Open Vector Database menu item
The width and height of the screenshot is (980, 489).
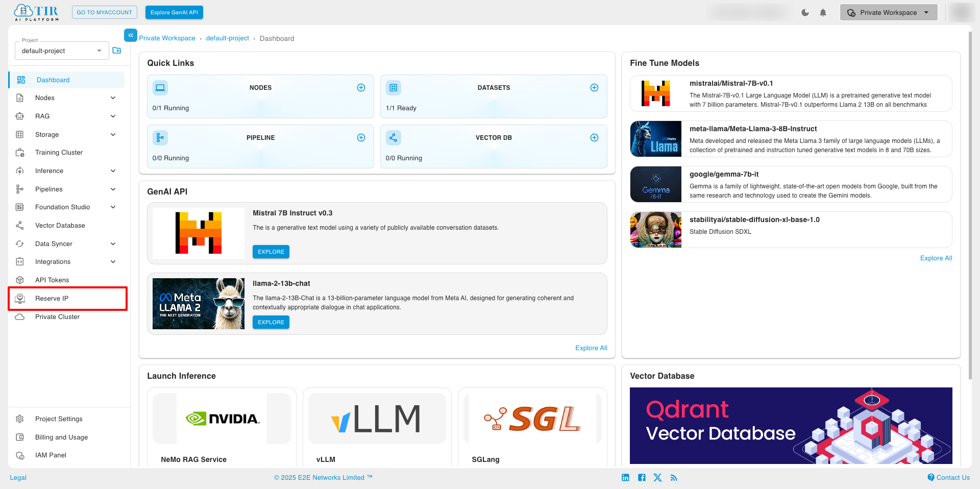click(66, 226)
